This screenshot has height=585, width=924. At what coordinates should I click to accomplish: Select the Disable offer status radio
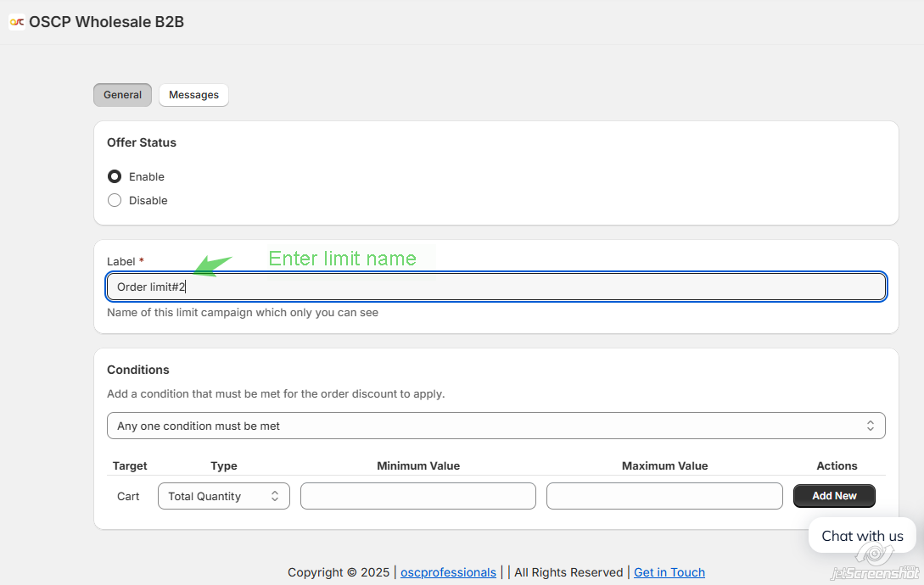point(115,200)
